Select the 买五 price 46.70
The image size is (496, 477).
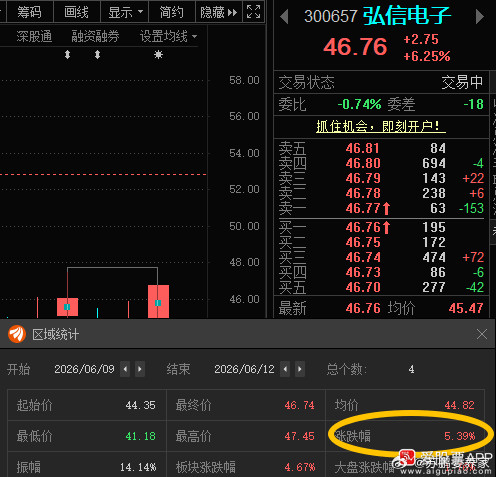363,287
